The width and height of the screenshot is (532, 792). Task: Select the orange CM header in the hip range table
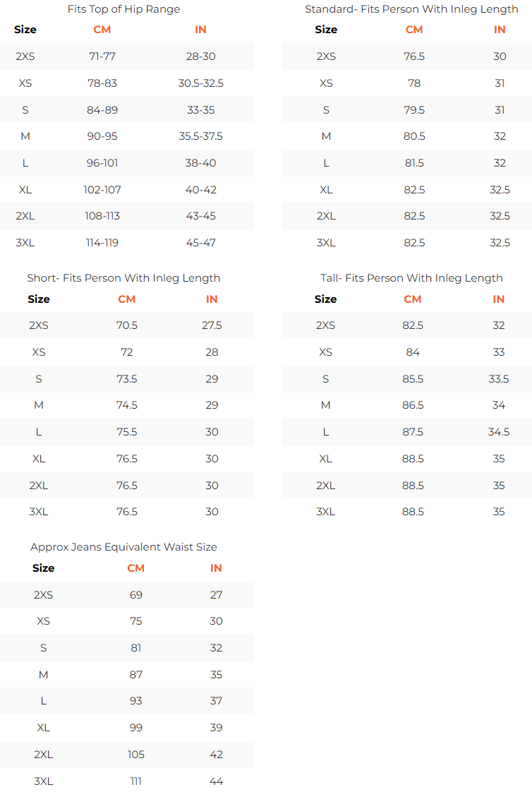102,30
